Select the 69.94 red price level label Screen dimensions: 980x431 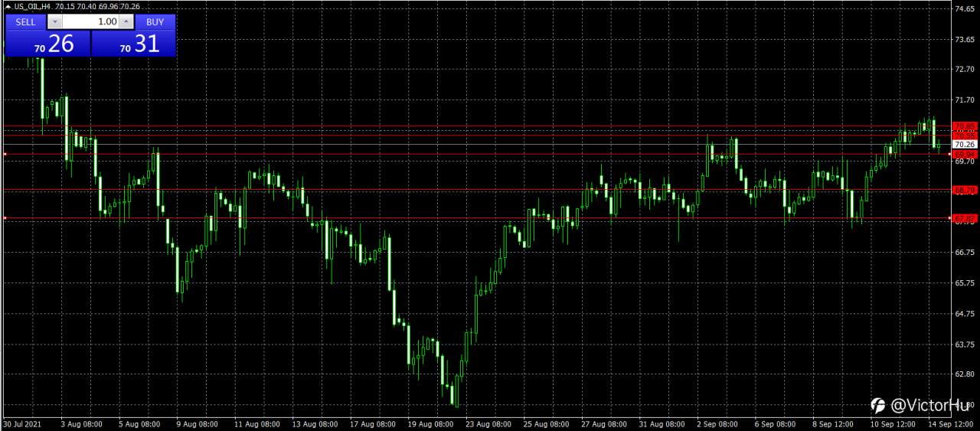click(x=964, y=154)
